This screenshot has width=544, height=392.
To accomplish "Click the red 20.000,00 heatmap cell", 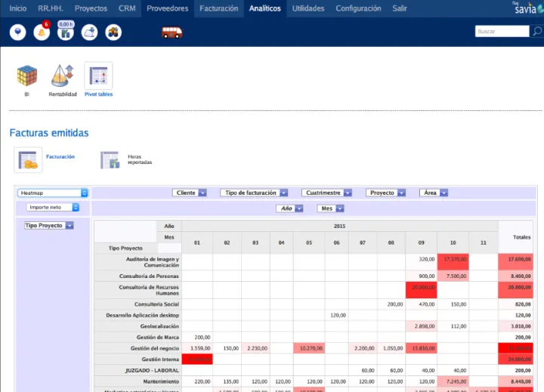I will click(421, 288).
